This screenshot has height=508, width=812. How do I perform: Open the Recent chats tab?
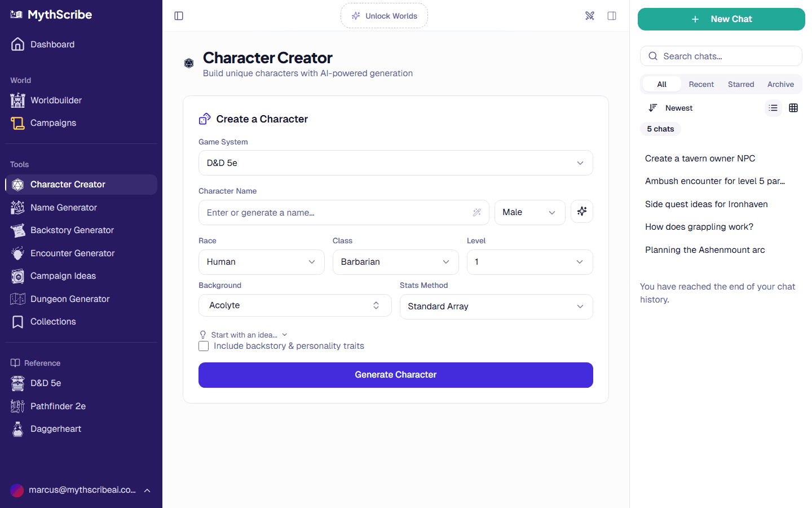click(x=701, y=84)
